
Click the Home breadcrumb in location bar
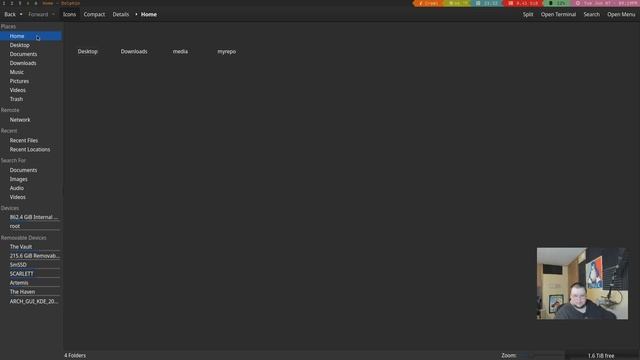pos(149,14)
